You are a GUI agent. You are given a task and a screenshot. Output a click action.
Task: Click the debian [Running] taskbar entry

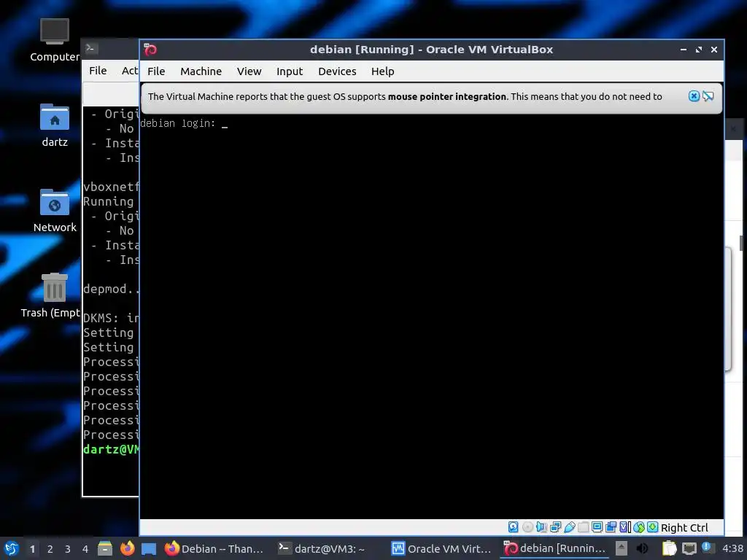[x=554, y=548]
